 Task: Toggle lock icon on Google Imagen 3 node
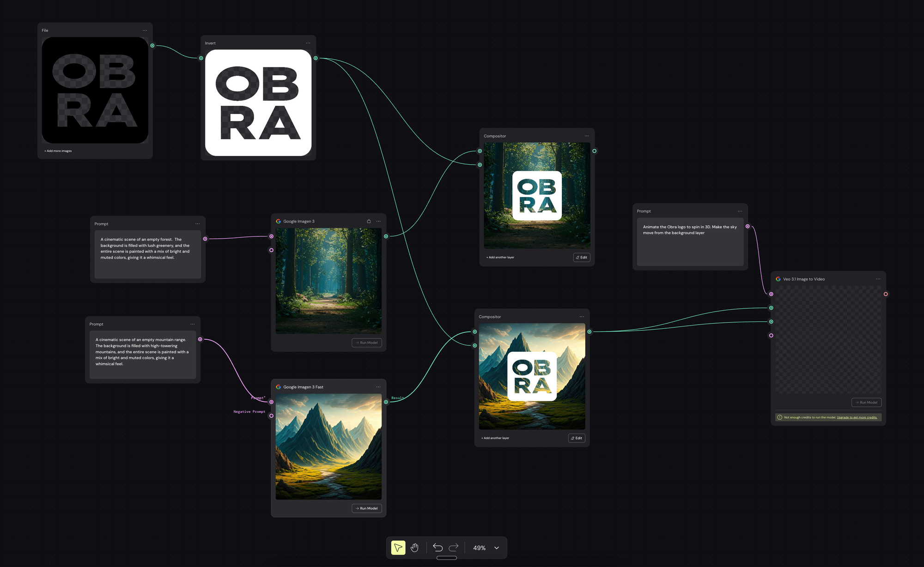(x=369, y=221)
